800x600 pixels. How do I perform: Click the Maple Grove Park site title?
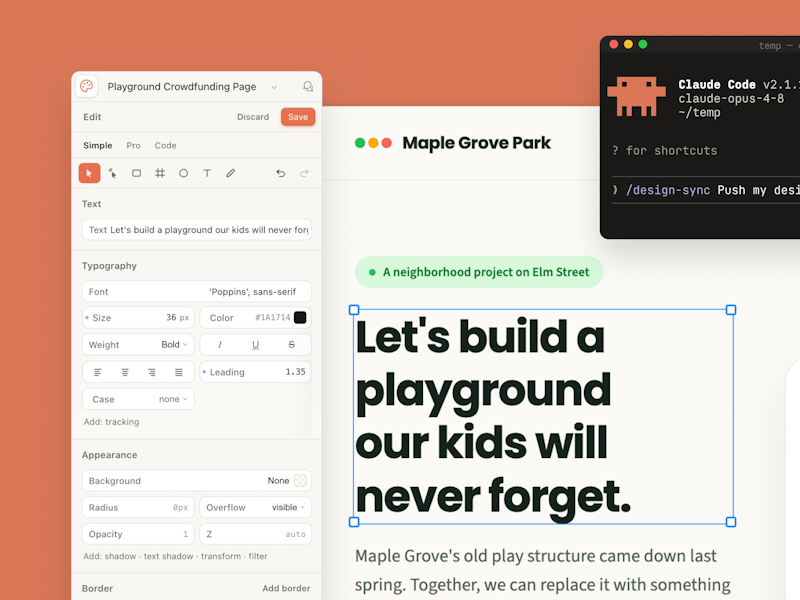(477, 143)
